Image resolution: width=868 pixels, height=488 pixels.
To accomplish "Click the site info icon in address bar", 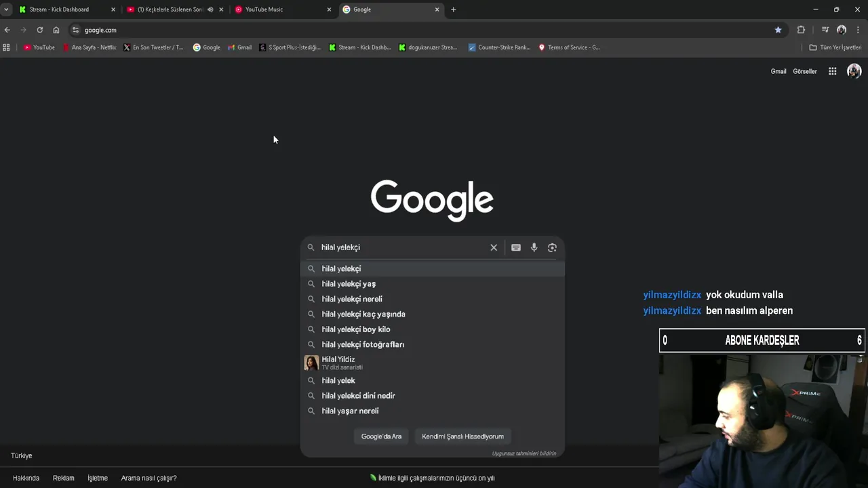I will point(75,30).
